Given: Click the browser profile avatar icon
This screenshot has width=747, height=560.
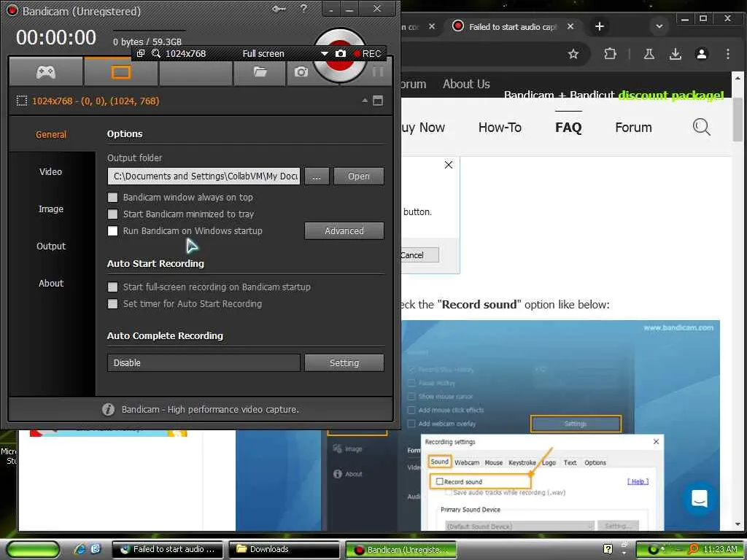Looking at the screenshot, I should coord(701,54).
